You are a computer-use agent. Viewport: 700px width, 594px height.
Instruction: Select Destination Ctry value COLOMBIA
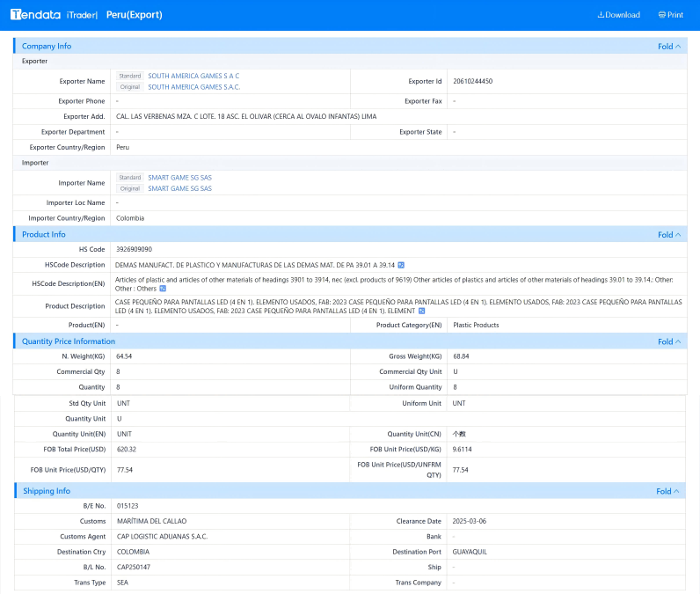coord(133,552)
